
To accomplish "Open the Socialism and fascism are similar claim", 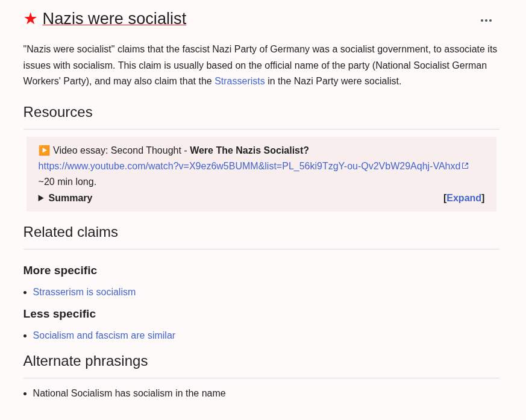I will 104,335.
